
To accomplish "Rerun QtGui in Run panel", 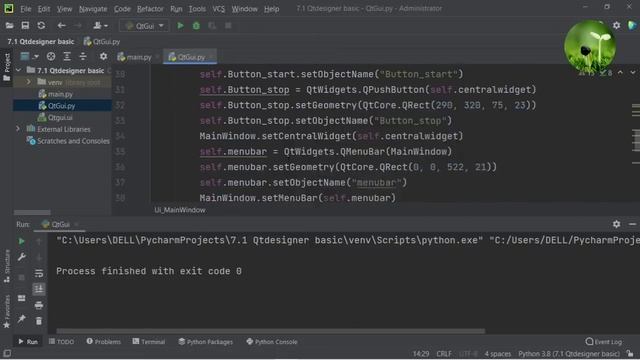I will pos(22,242).
